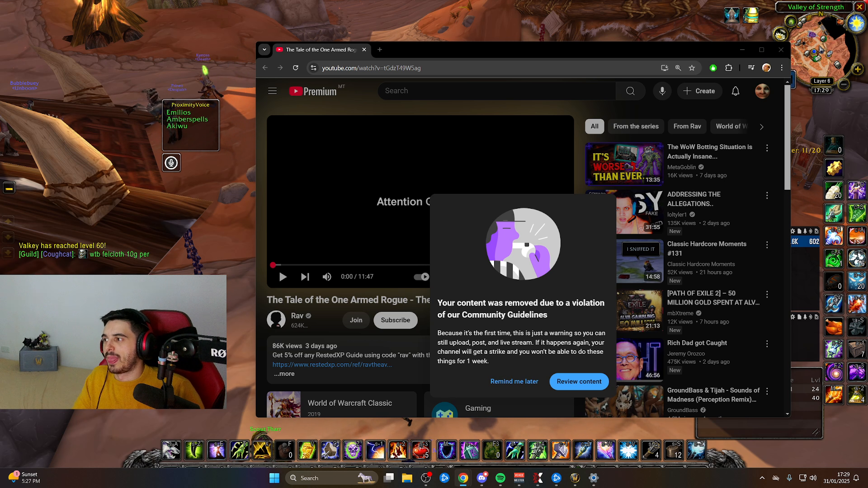Toggle the ProximityVoice microphone mute
Screen dimensions: 868x488
click(x=171, y=163)
